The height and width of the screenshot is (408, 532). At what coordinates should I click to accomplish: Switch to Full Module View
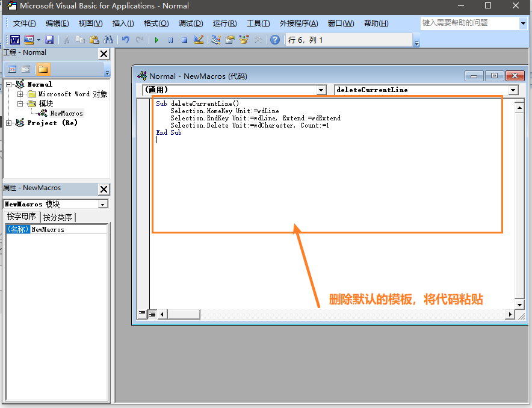point(152,312)
